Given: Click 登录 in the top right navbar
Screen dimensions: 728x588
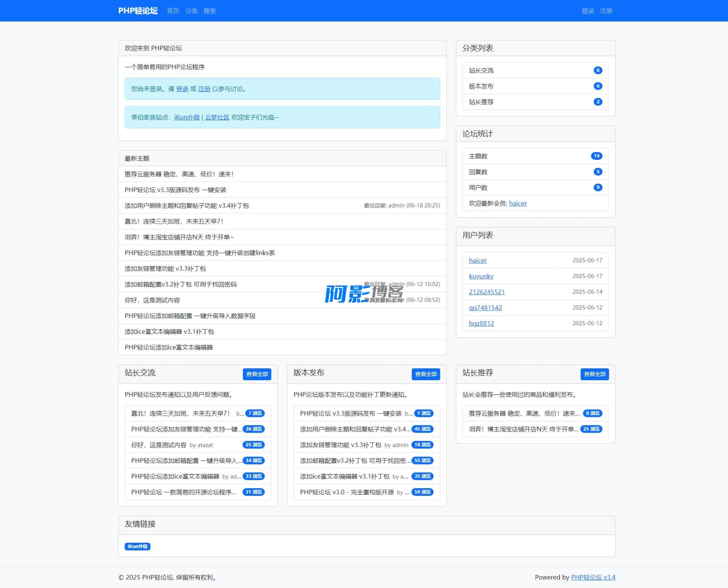Looking at the screenshot, I should (588, 11).
